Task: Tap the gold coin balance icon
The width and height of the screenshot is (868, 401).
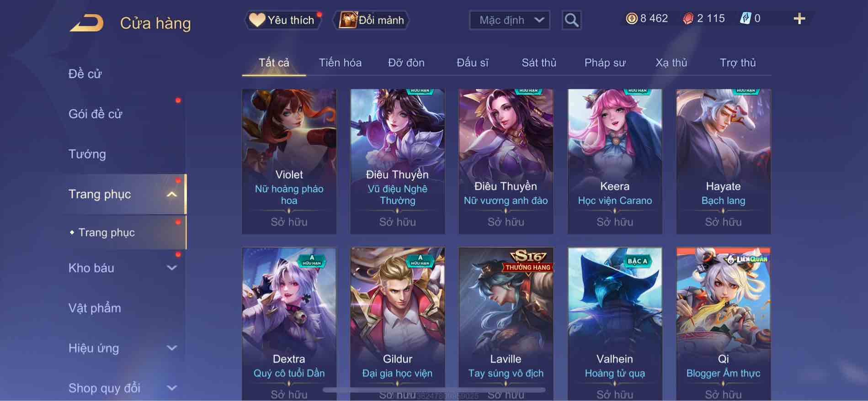Action: coord(632,18)
